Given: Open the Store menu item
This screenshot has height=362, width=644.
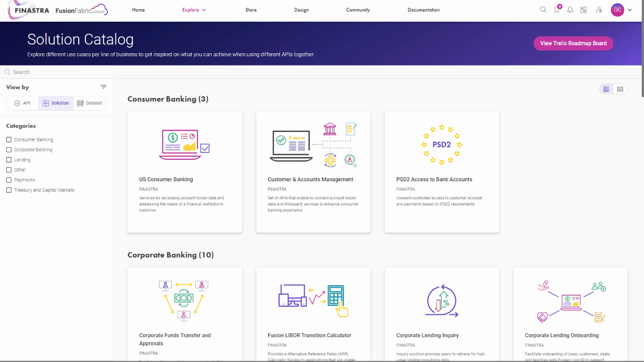Looking at the screenshot, I should [x=251, y=10].
